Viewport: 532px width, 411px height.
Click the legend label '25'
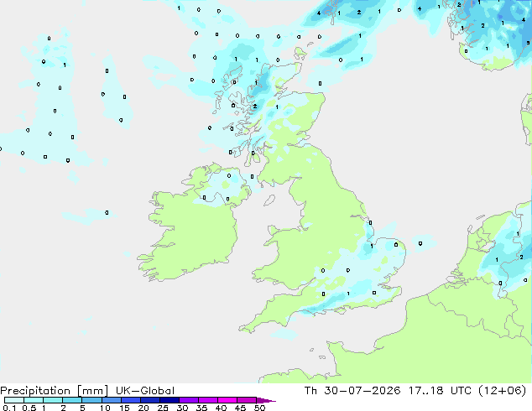(163, 408)
